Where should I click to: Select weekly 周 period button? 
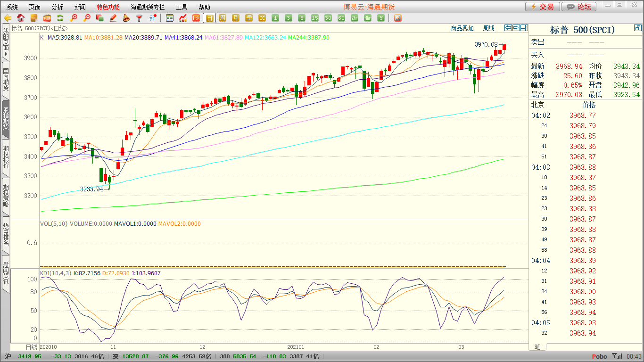point(223,18)
